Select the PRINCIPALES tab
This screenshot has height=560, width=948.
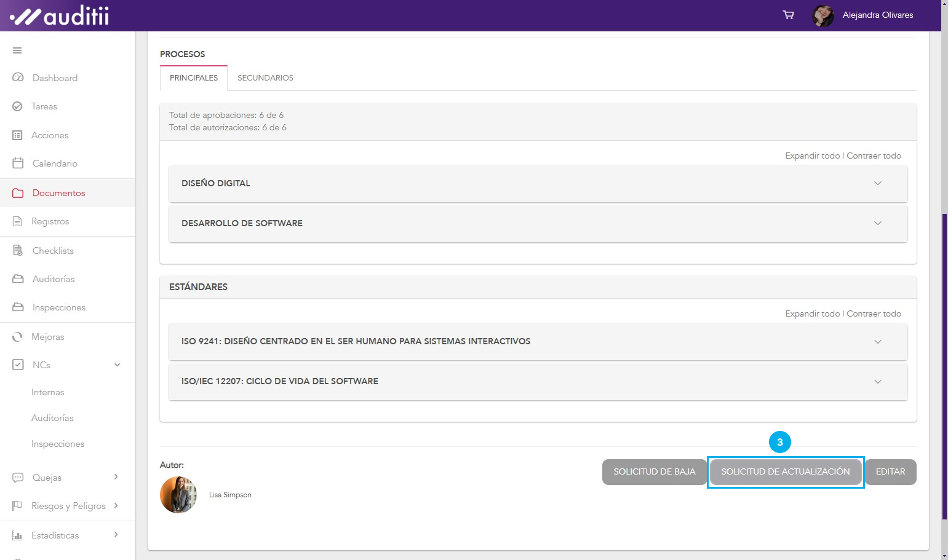click(194, 78)
